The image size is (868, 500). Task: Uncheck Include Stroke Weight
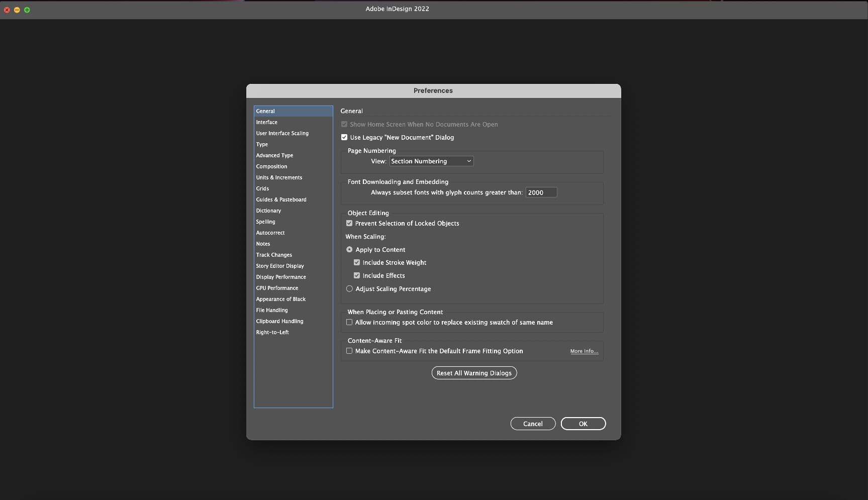click(357, 262)
